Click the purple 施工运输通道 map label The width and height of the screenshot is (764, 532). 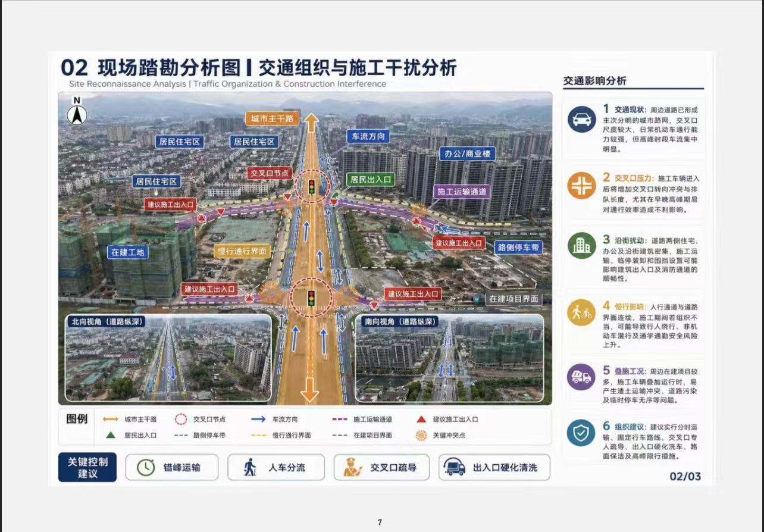tap(462, 192)
